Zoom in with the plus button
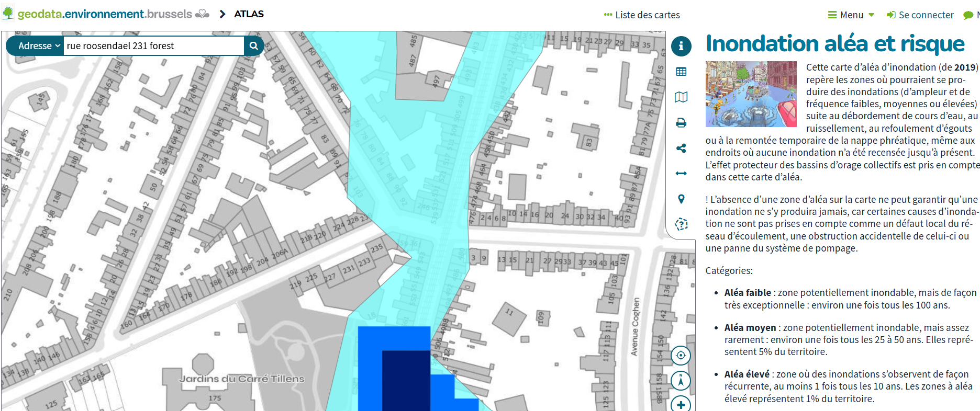This screenshot has width=980, height=411. pyautogui.click(x=681, y=404)
